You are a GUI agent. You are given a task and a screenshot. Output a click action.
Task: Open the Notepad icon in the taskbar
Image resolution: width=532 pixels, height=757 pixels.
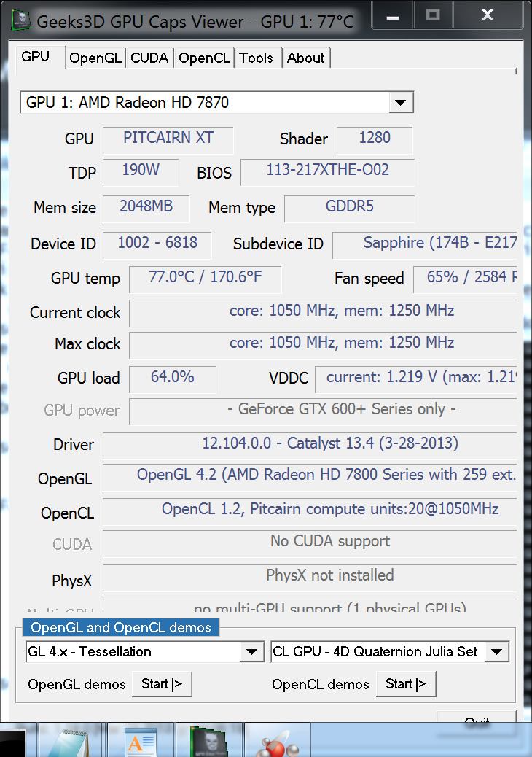(x=71, y=740)
